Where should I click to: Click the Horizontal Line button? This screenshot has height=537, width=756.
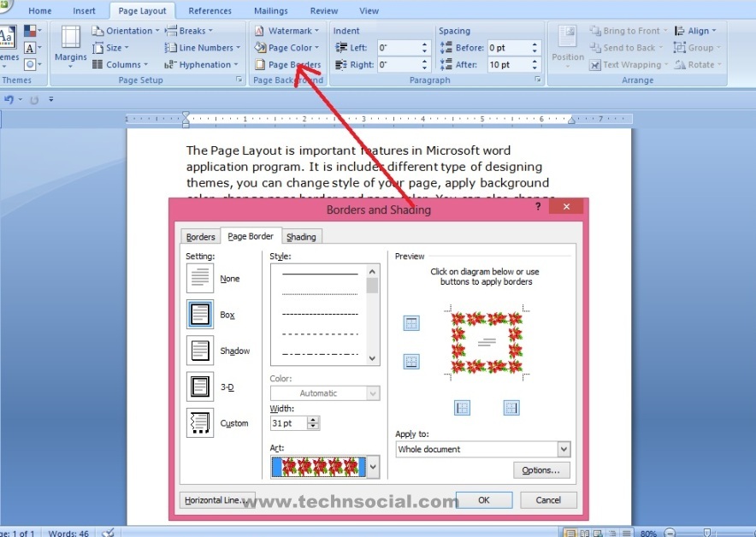click(217, 499)
